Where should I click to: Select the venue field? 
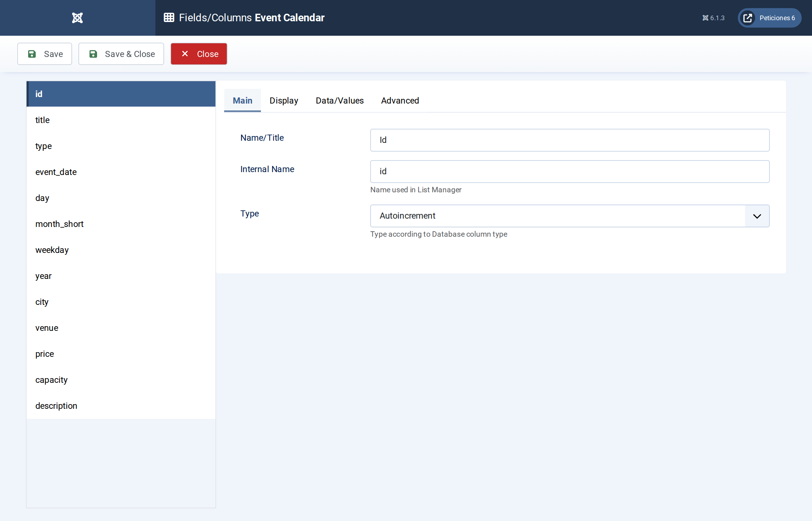[x=121, y=328]
